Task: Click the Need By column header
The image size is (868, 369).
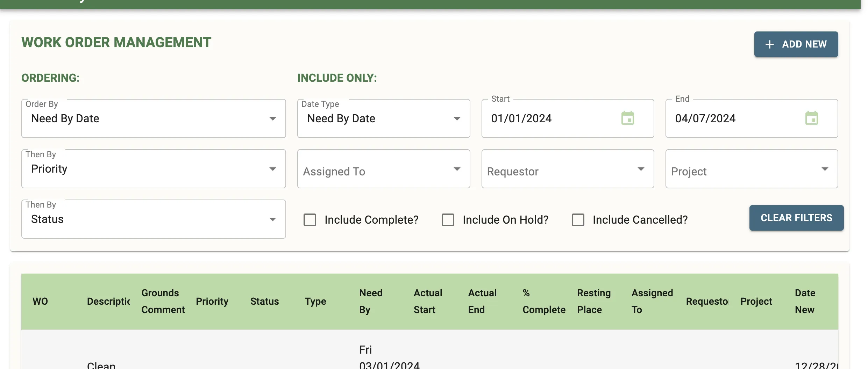Action: (371, 301)
